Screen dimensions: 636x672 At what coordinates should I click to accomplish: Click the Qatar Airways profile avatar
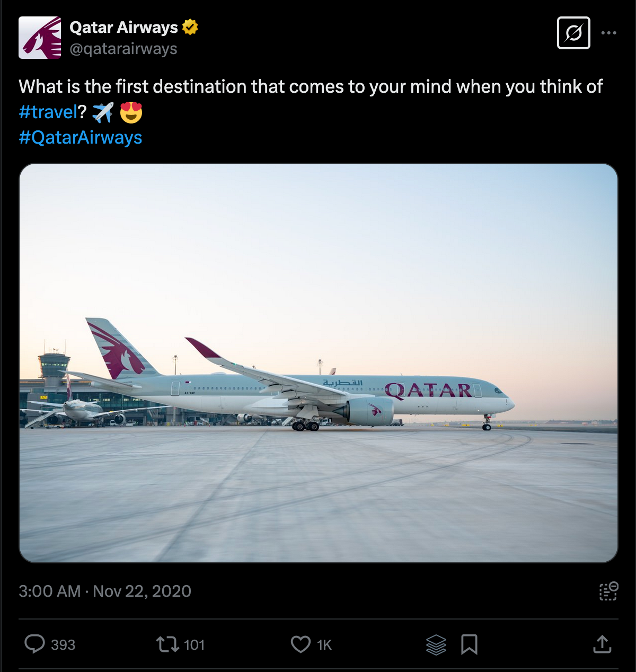click(x=40, y=38)
